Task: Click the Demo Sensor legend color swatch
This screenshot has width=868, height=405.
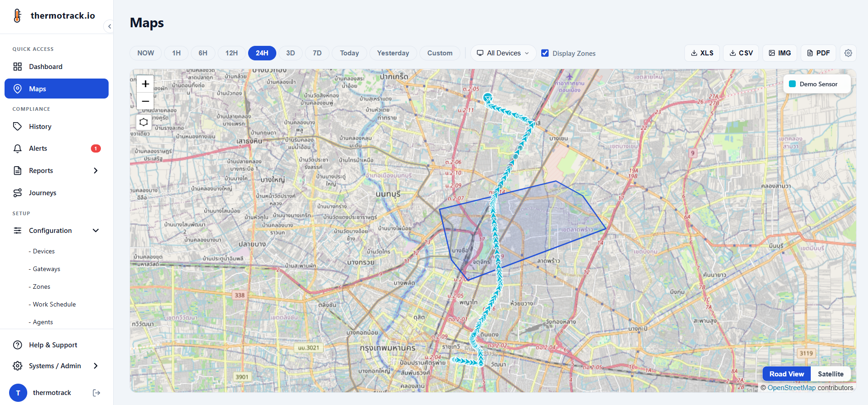Action: [x=793, y=84]
